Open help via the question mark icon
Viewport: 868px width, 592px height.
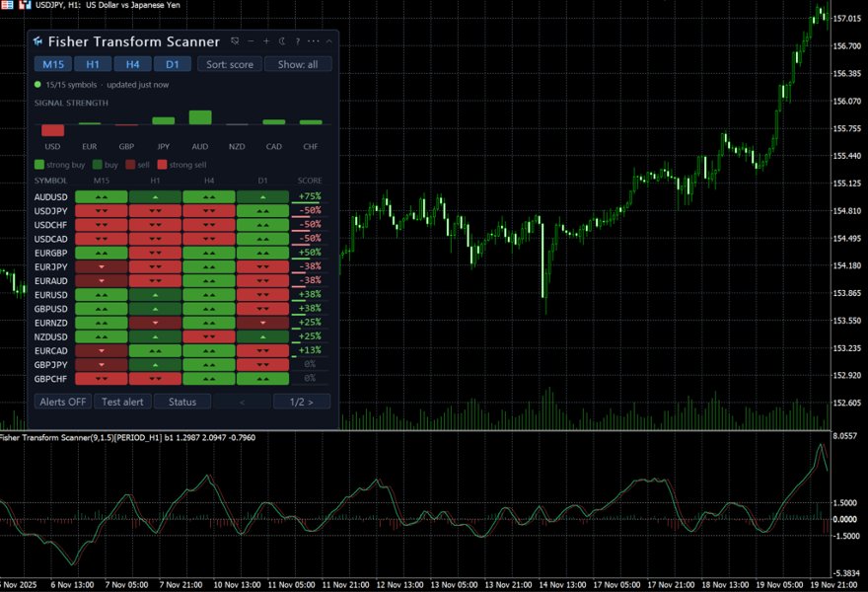tap(297, 41)
